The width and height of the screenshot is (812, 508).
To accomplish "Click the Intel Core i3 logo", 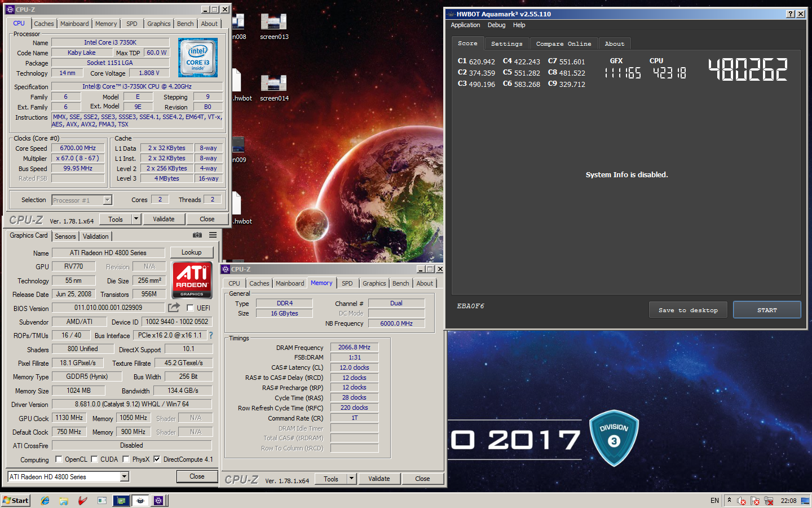I will (x=197, y=58).
